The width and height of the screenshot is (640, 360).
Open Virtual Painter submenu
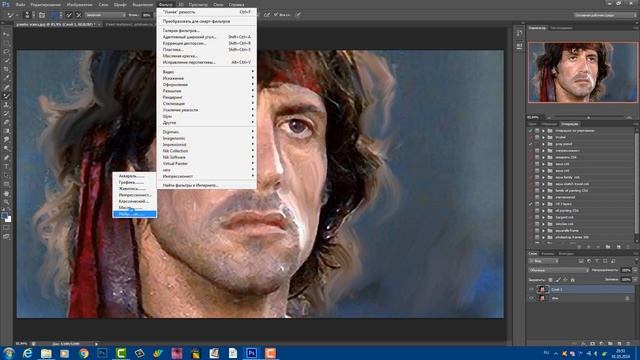coord(207,163)
